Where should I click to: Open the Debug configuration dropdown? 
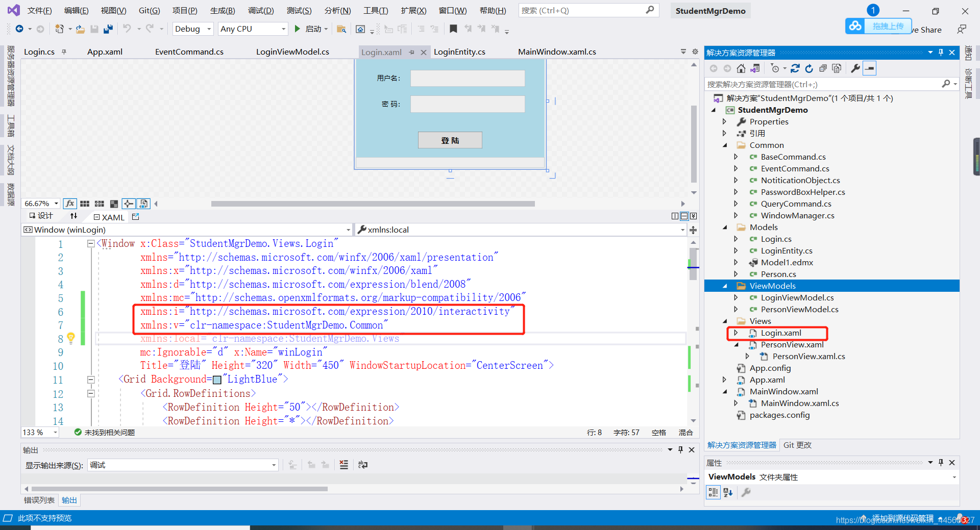[x=193, y=29]
